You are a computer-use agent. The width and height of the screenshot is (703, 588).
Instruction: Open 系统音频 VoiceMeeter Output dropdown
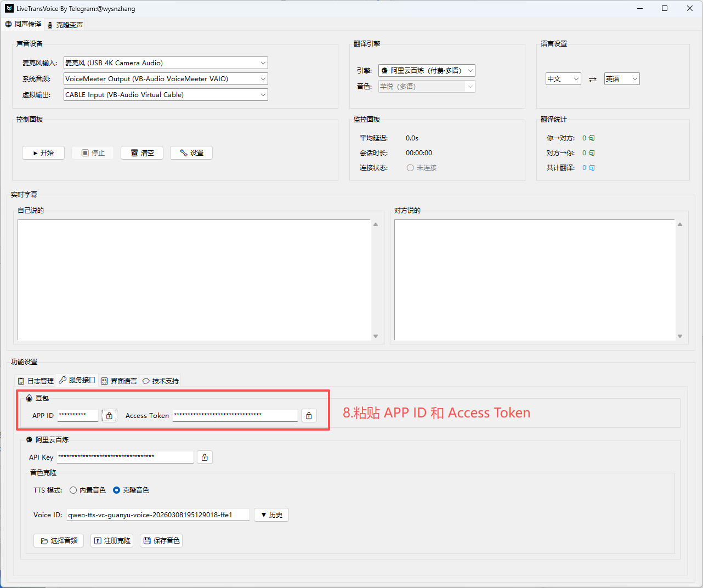pyautogui.click(x=166, y=79)
